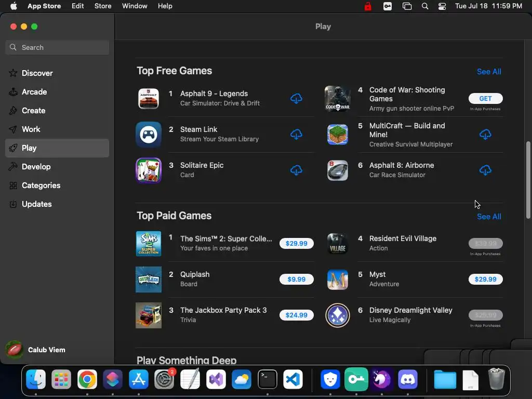Open Code of War app icon

(x=338, y=98)
